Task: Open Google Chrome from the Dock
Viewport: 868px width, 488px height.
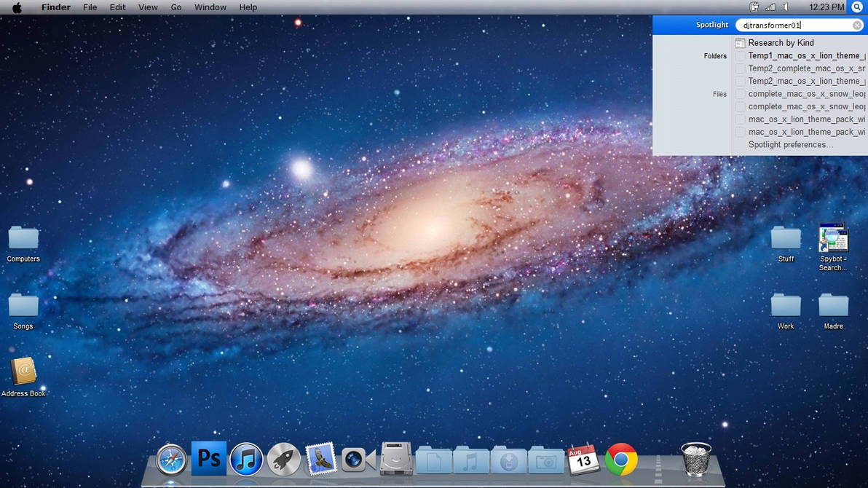Action: pyautogui.click(x=620, y=458)
